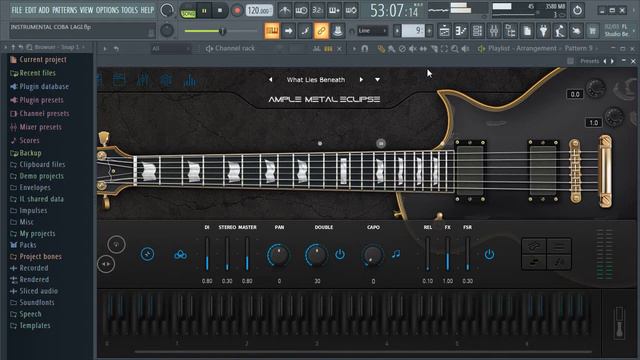Toggle the CAPO music note icon
This screenshot has width=640, height=360.
coord(396,254)
